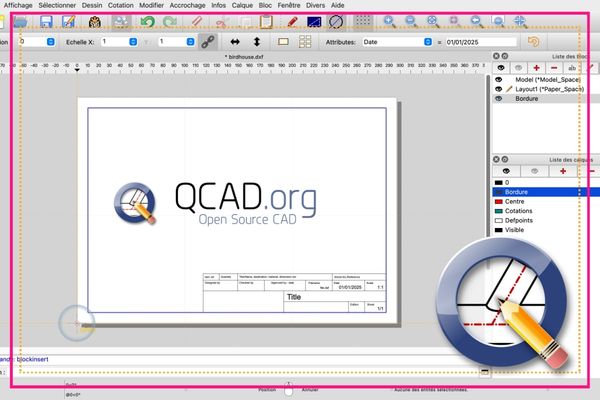The width and height of the screenshot is (600, 400).
Task: Select the highlighted Bordure layer
Action: click(x=546, y=192)
